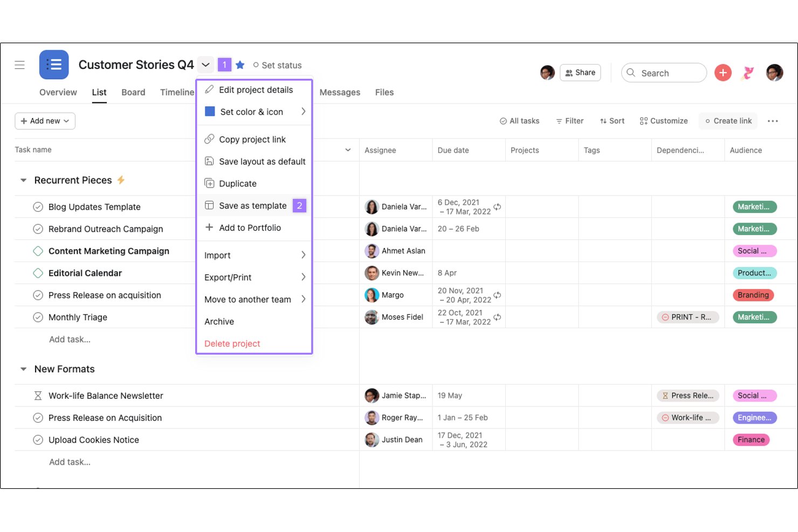Click the Create link button
This screenshot has width=798, height=532.
pos(728,121)
